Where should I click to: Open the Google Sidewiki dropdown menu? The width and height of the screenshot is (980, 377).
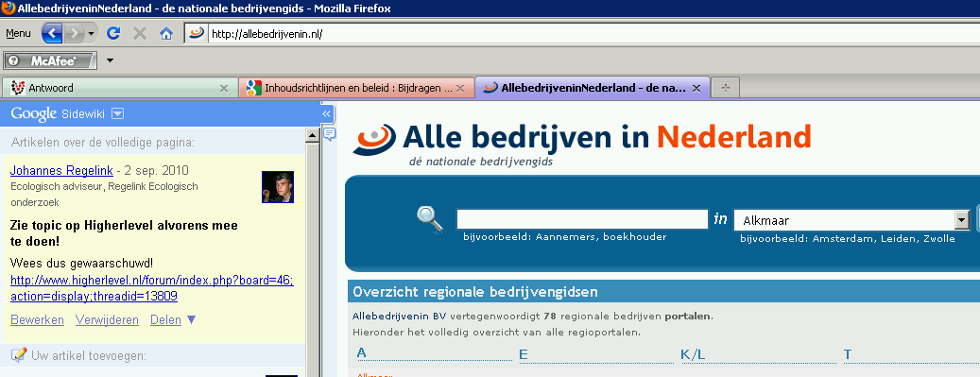pos(117,113)
